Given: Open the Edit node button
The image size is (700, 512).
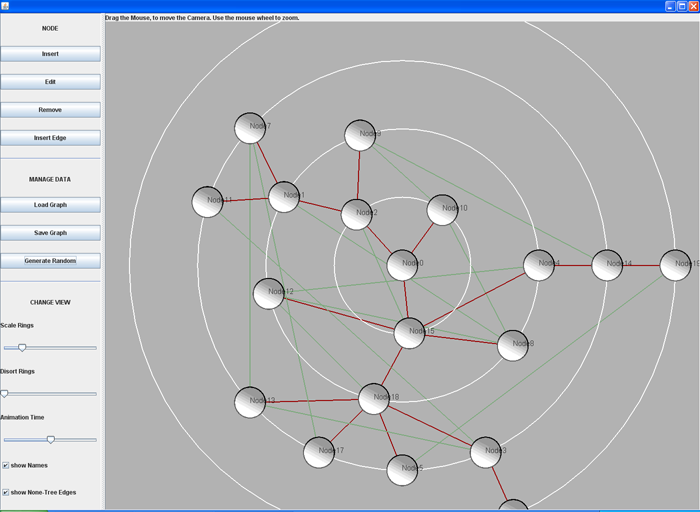Looking at the screenshot, I should (50, 82).
